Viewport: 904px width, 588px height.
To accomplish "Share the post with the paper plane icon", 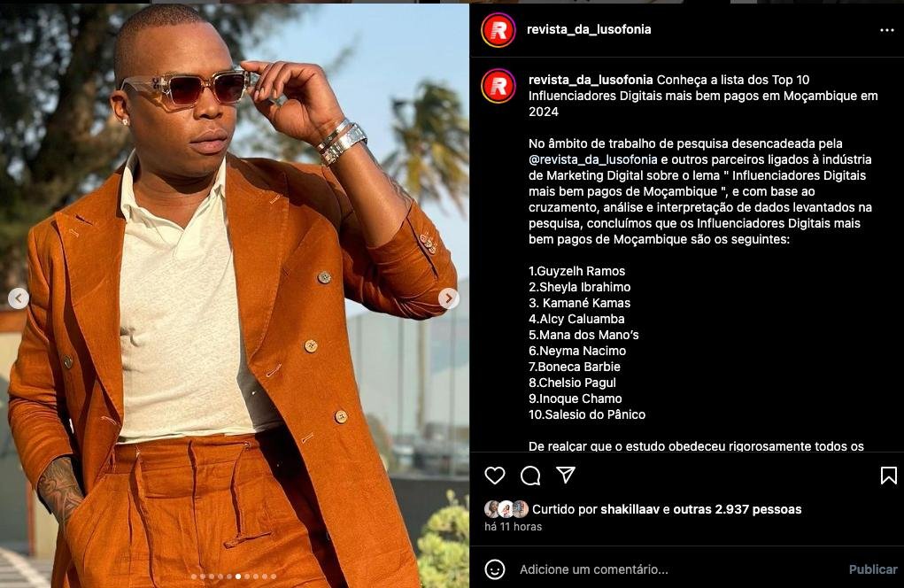I will click(566, 475).
